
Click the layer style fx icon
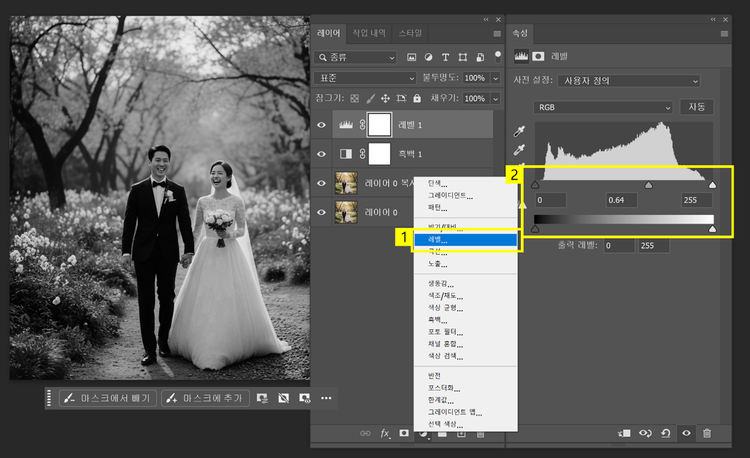(385, 433)
